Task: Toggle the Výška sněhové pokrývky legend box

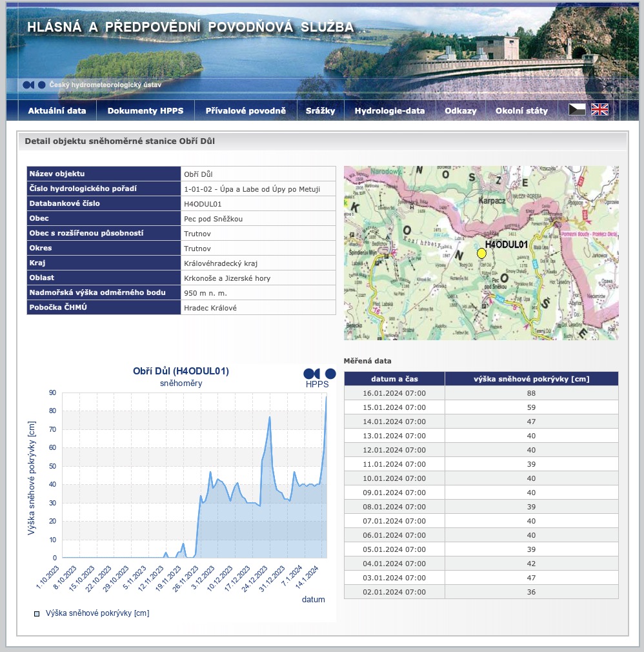Action: click(37, 613)
